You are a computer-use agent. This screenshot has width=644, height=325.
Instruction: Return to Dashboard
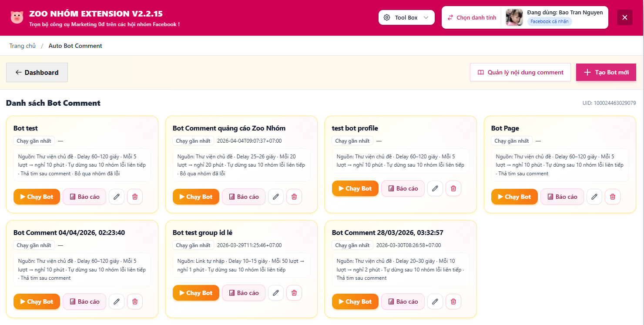(37, 73)
